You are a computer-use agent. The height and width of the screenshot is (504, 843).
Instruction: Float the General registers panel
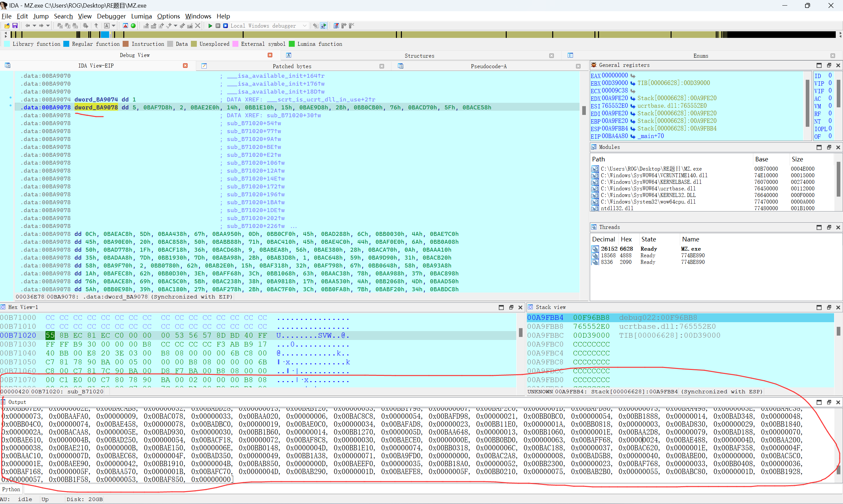(829, 65)
